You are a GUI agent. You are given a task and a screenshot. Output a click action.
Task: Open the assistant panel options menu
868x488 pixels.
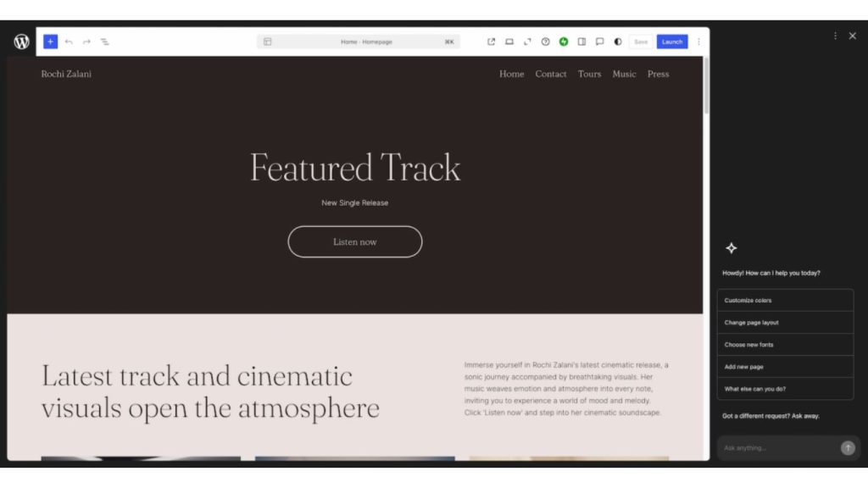tap(835, 36)
